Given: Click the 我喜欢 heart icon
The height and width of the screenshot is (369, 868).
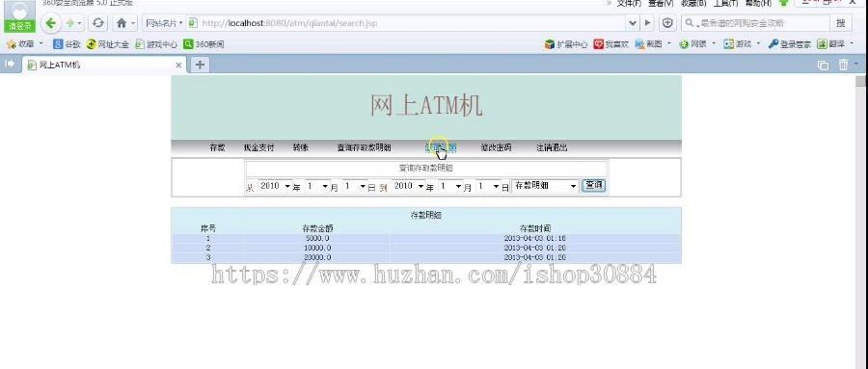Looking at the screenshot, I should (598, 44).
